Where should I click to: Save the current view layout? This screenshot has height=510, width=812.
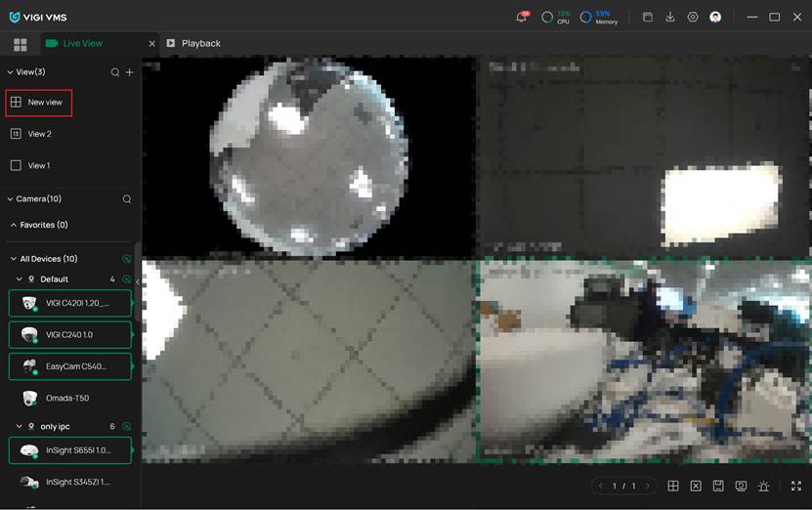coord(718,486)
